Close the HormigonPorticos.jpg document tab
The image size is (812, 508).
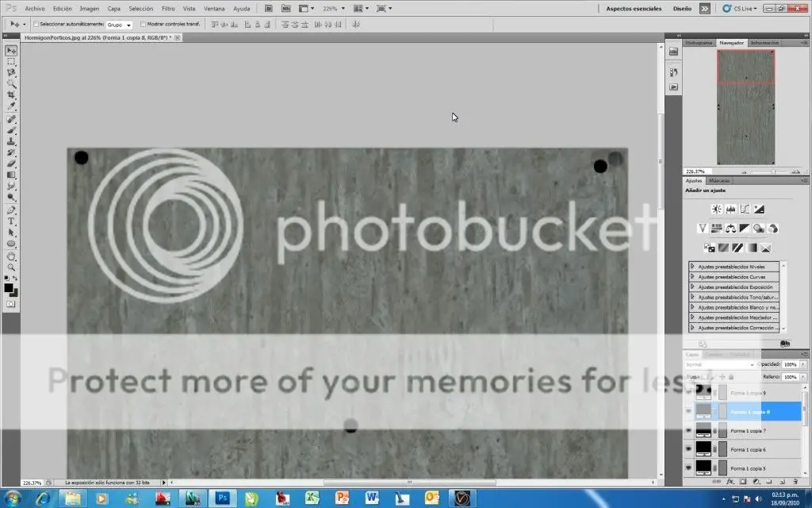tap(178, 37)
